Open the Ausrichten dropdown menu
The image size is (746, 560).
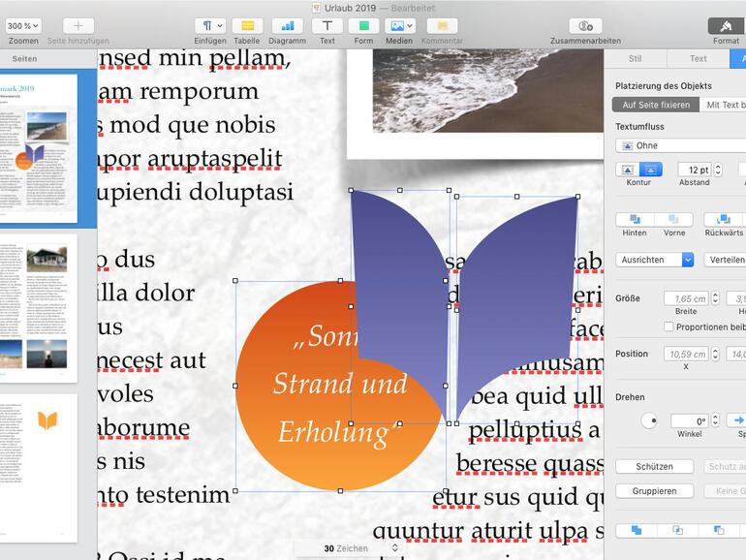[654, 260]
